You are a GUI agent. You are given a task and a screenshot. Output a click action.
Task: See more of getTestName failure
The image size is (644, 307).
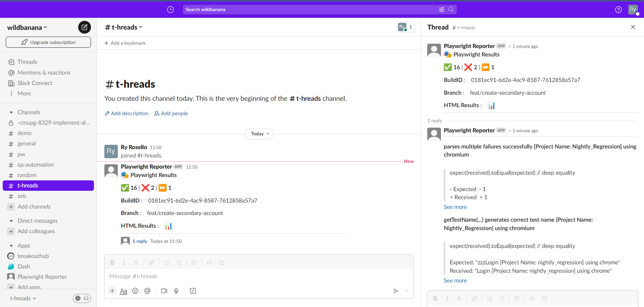pos(455,280)
